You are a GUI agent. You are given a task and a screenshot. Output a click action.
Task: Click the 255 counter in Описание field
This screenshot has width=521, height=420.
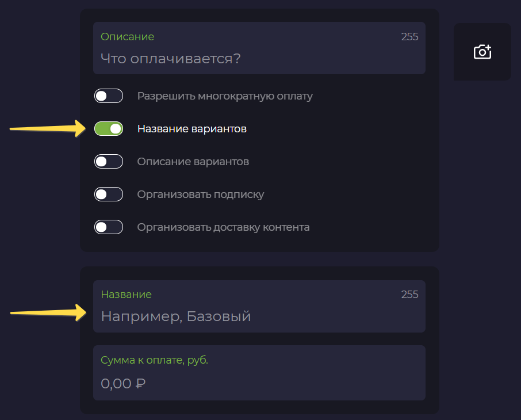(x=409, y=37)
